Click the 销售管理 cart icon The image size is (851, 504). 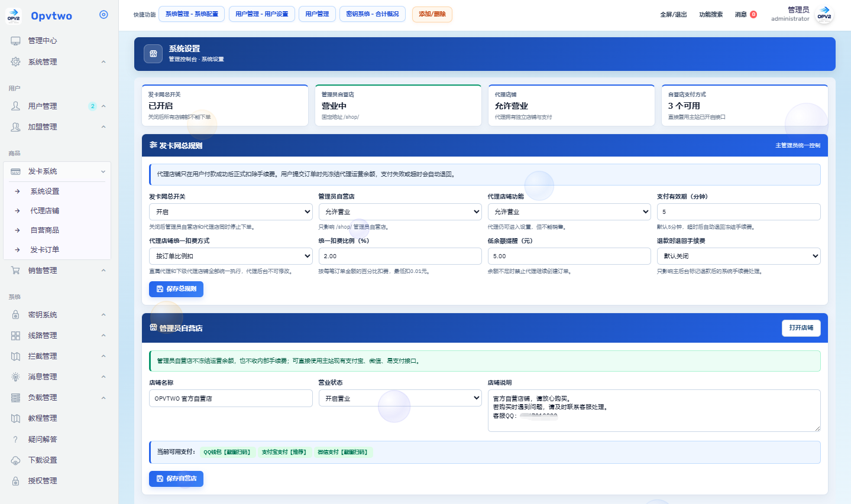pyautogui.click(x=15, y=270)
